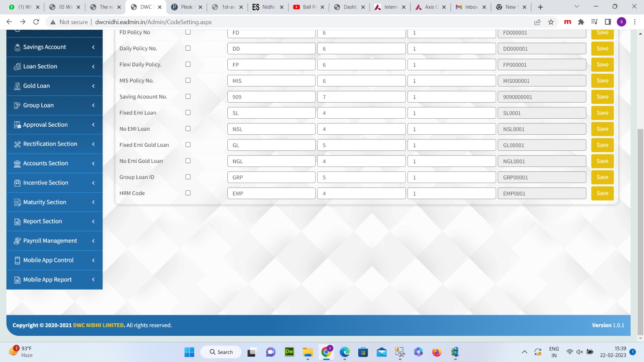Save the Daily Policy No. row

coord(603,48)
